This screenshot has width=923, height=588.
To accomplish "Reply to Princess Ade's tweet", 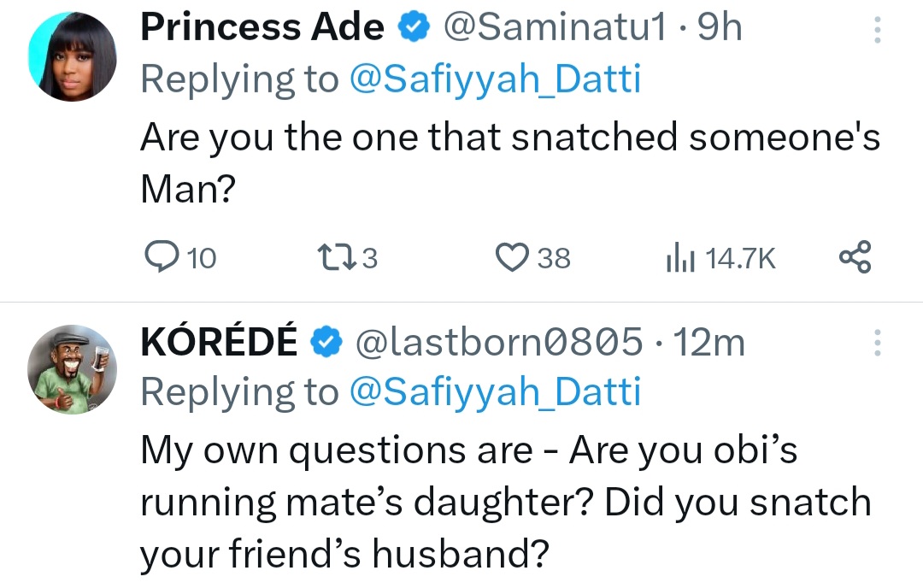I will click(x=160, y=257).
